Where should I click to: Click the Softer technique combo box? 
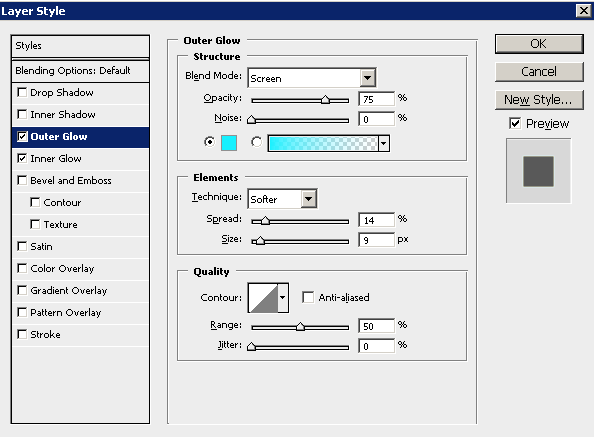pos(283,199)
